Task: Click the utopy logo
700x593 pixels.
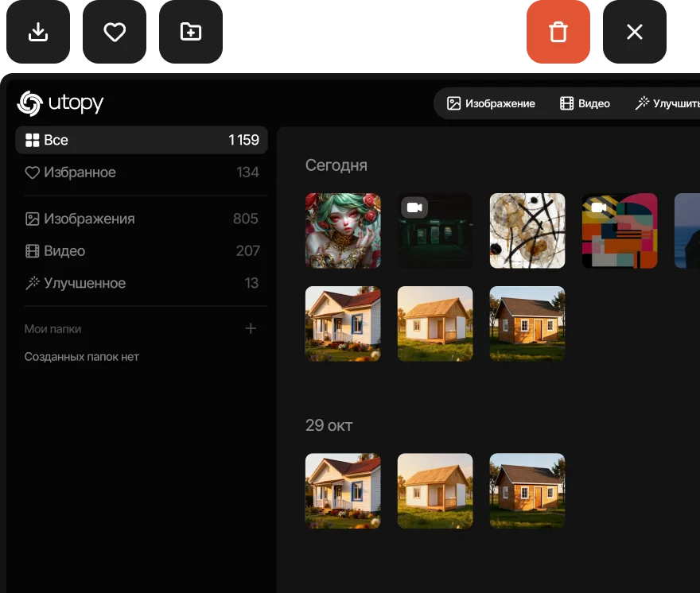Action: (61, 103)
